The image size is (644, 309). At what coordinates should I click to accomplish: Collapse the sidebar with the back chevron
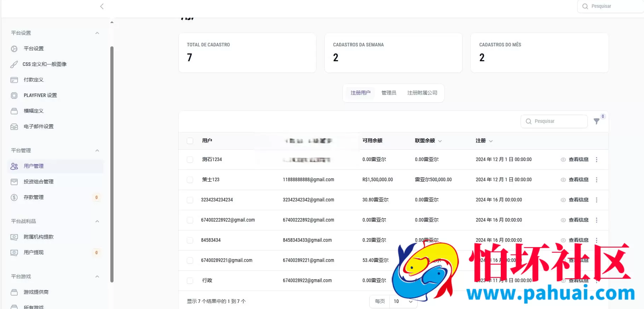point(102,6)
